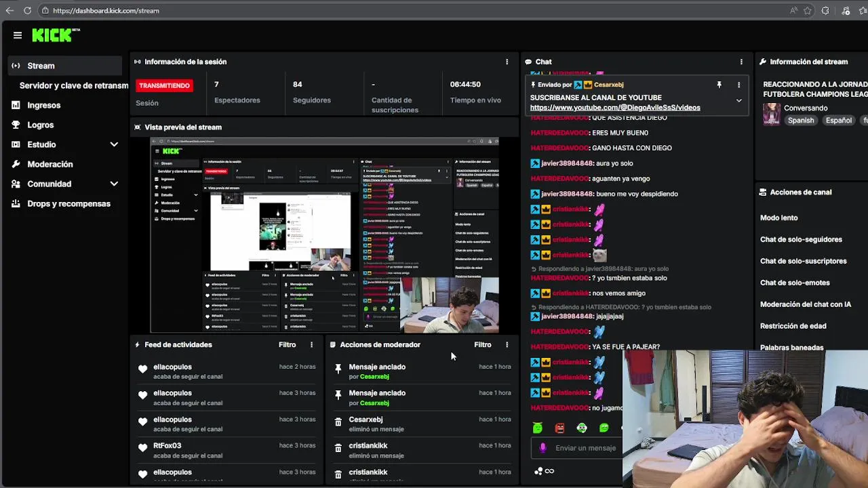Open Drops y recompensas in sidebar
The width and height of the screenshot is (868, 488).
click(x=68, y=203)
